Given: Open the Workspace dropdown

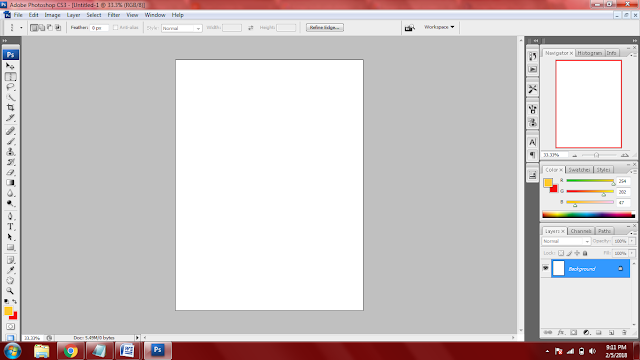Looking at the screenshot, I should [x=439, y=27].
